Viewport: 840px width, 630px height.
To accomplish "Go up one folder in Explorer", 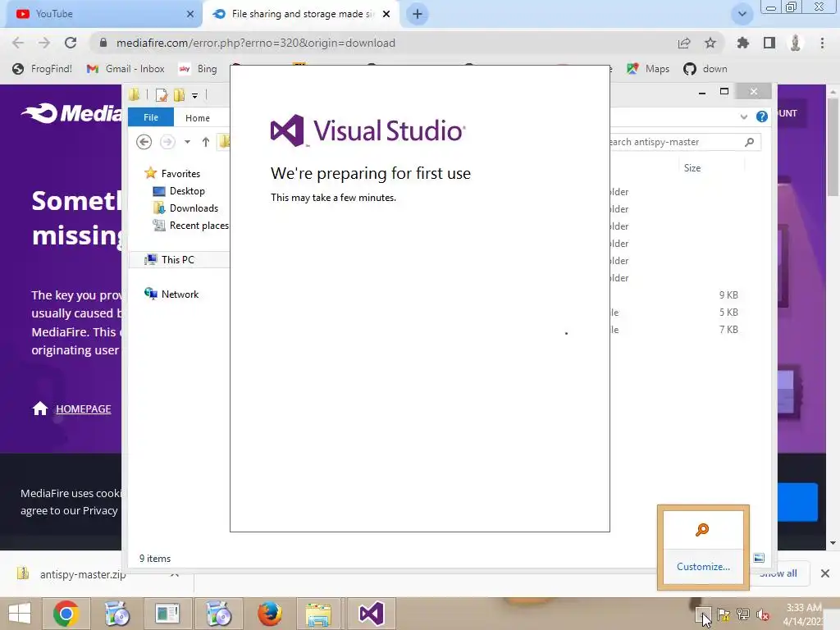I will tap(206, 142).
